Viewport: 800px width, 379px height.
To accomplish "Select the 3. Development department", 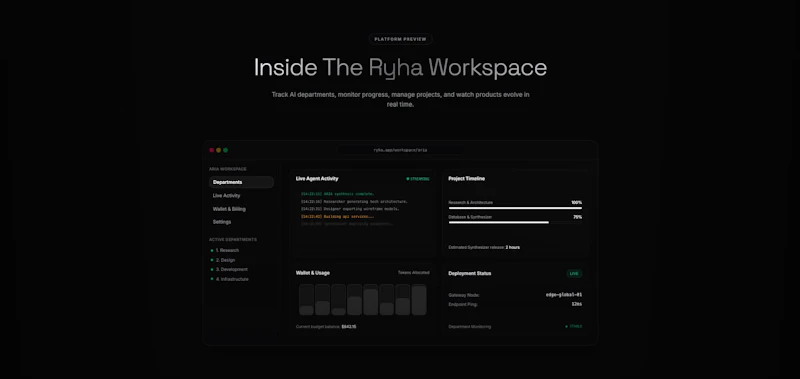I will pyautogui.click(x=229, y=269).
